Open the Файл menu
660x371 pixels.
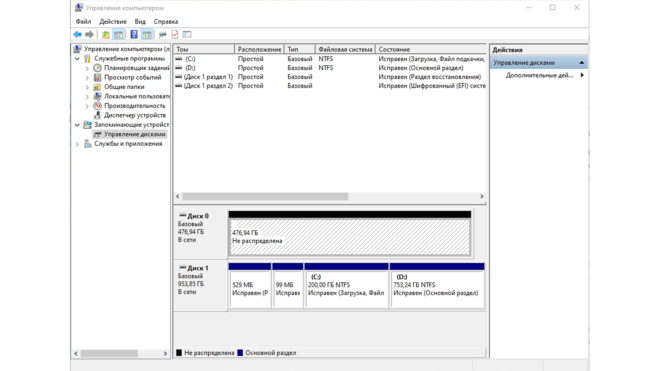point(83,21)
